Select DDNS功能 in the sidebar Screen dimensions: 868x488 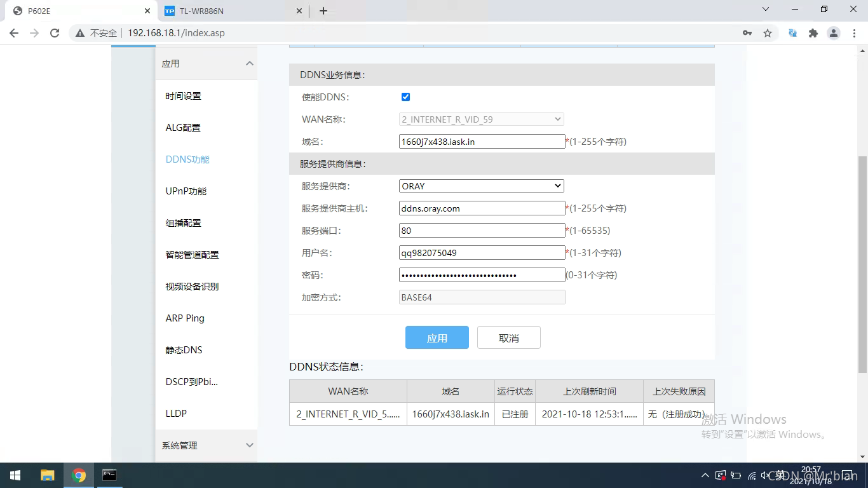[187, 159]
